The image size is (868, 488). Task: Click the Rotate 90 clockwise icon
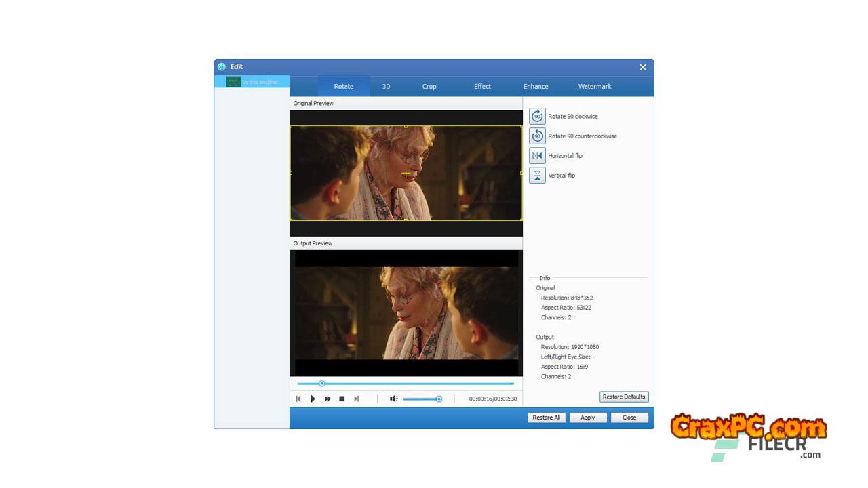coord(537,117)
